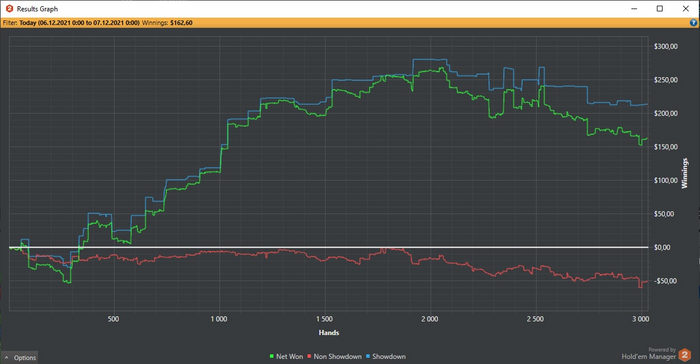Close the Results Graph window
This screenshot has width=700, height=364.
[686, 8]
